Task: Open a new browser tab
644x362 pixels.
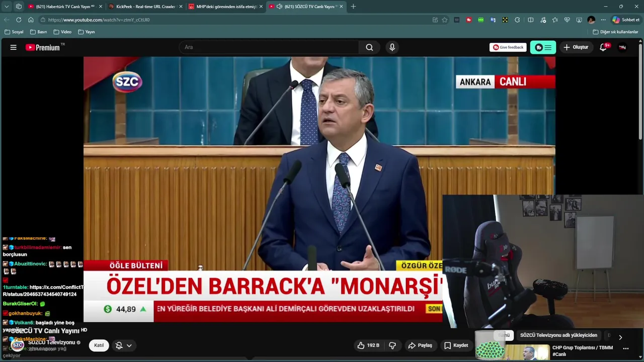Action: (353, 7)
